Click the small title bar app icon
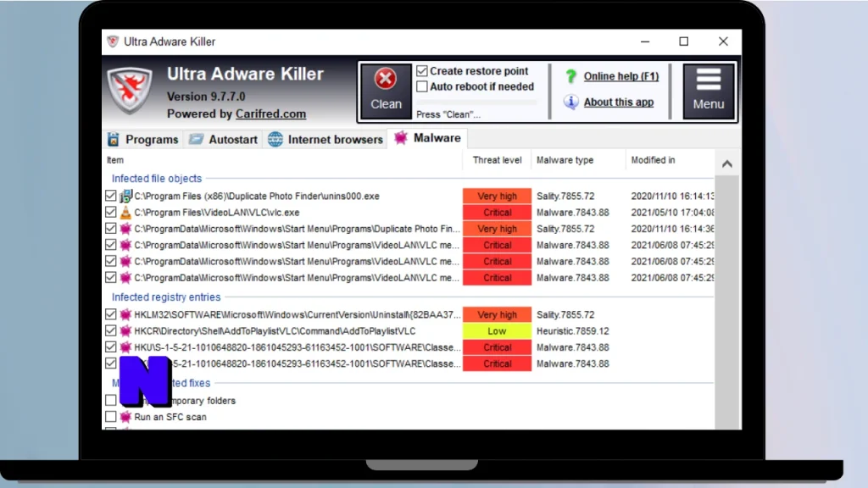The width and height of the screenshot is (868, 488). pos(113,42)
